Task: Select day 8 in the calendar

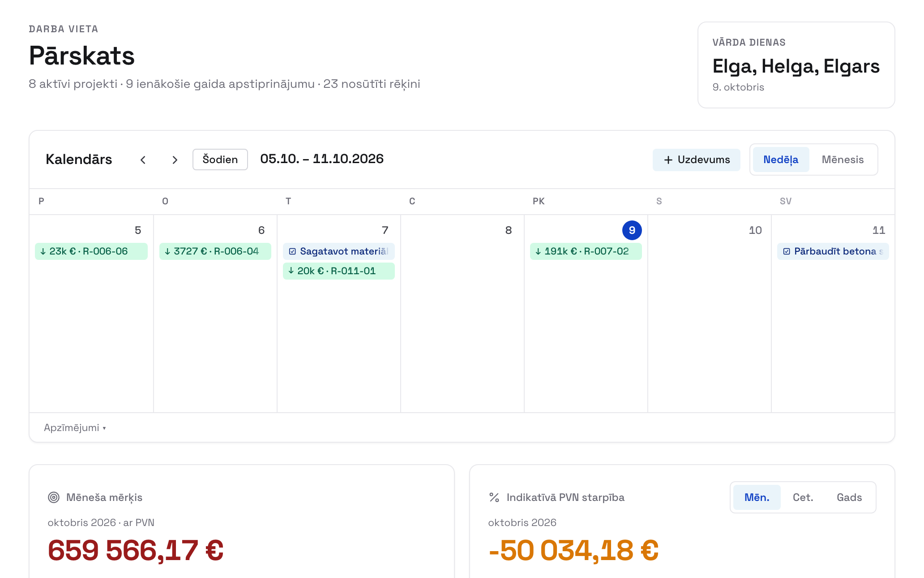Action: coord(509,230)
